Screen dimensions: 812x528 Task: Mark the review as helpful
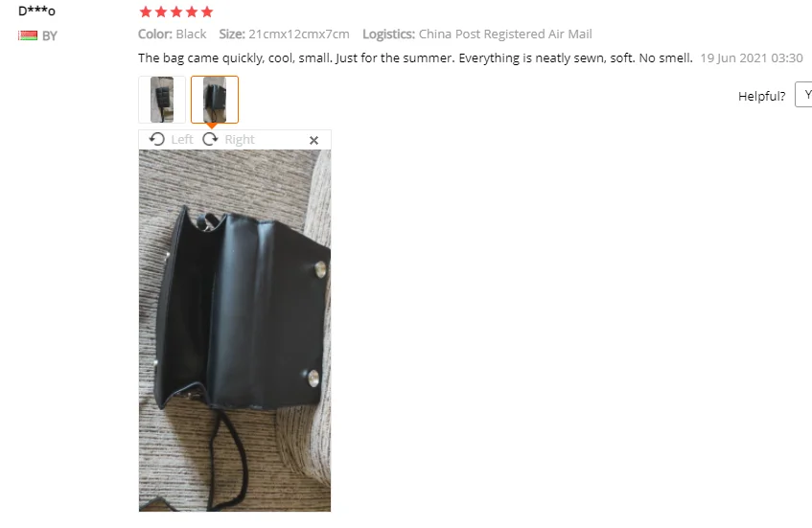803,94
